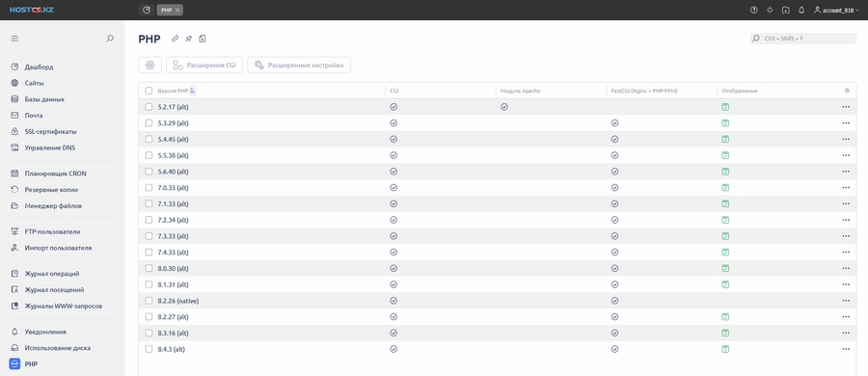868x376 pixels.
Task: Open three-dot menu for the 5.3.29 row
Action: tap(845, 123)
